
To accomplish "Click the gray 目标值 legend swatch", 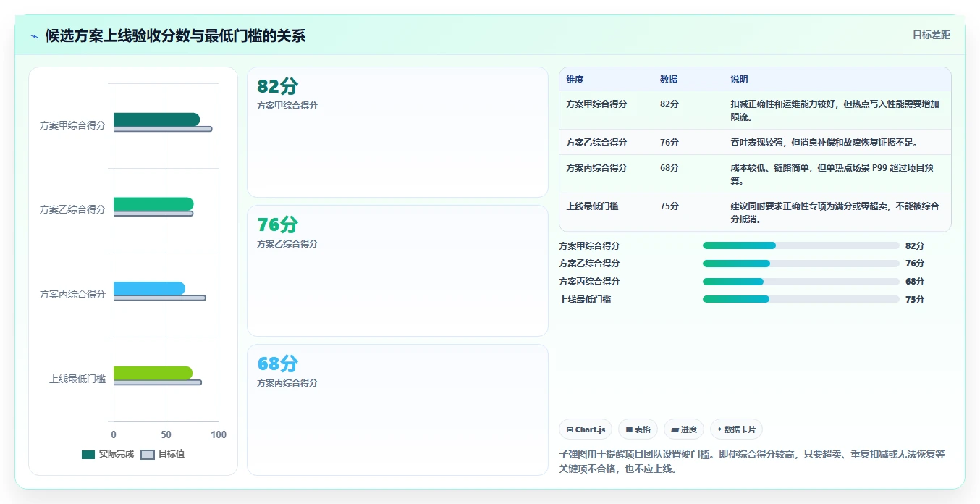I will pyautogui.click(x=148, y=455).
